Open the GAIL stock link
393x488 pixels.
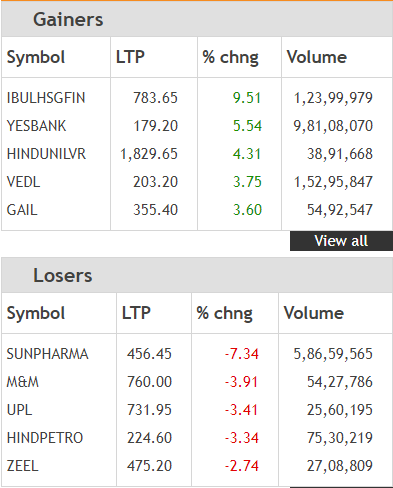[22, 210]
